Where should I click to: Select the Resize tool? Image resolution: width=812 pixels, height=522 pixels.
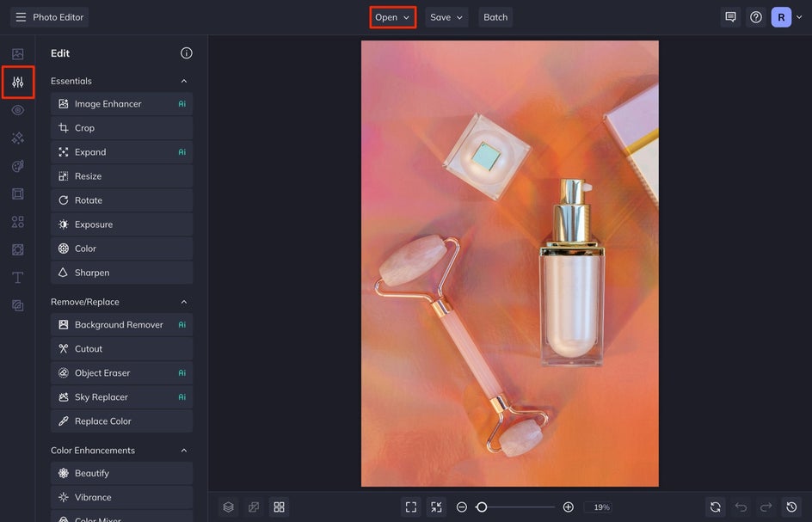click(121, 176)
